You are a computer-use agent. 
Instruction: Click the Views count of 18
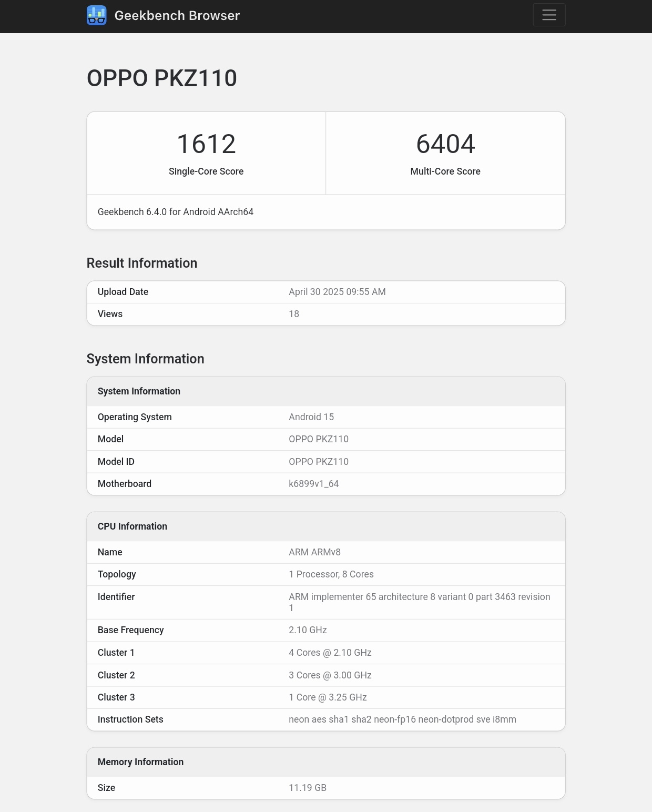pos(293,313)
